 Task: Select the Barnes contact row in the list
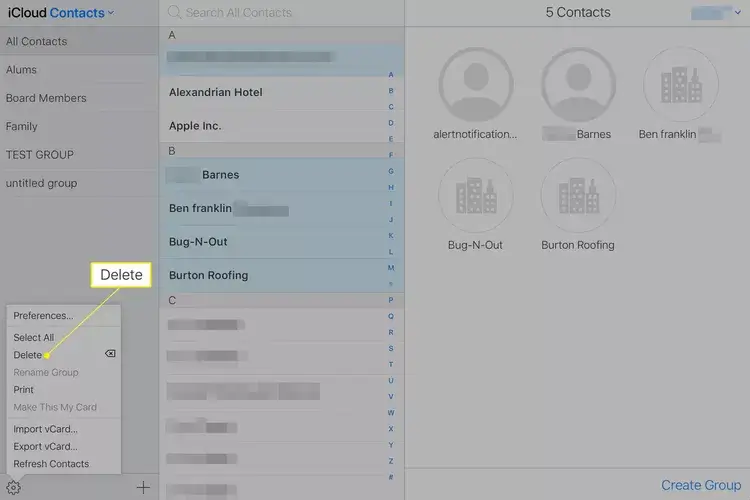click(282, 175)
